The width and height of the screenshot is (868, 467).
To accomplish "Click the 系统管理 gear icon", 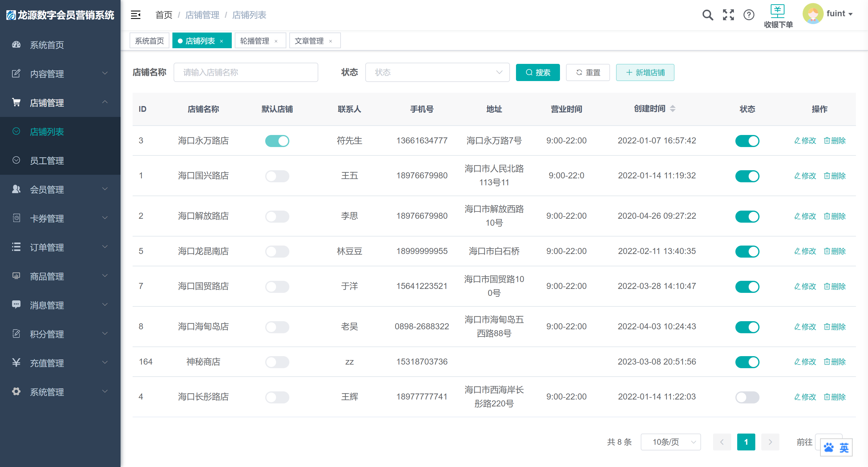I will (16, 391).
